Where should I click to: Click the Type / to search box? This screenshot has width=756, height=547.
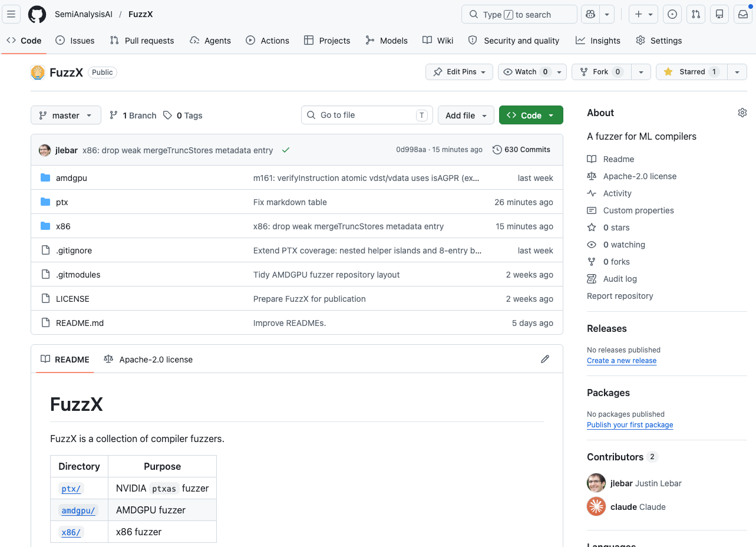(x=519, y=14)
